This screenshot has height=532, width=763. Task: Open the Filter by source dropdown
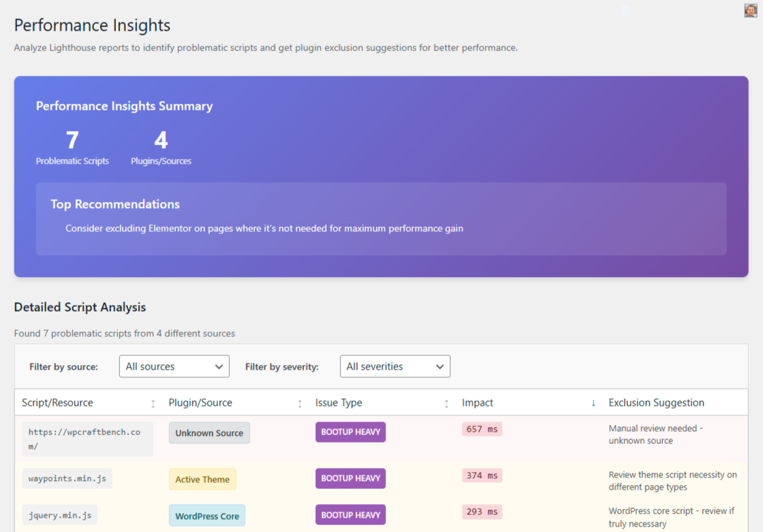pyautogui.click(x=174, y=366)
